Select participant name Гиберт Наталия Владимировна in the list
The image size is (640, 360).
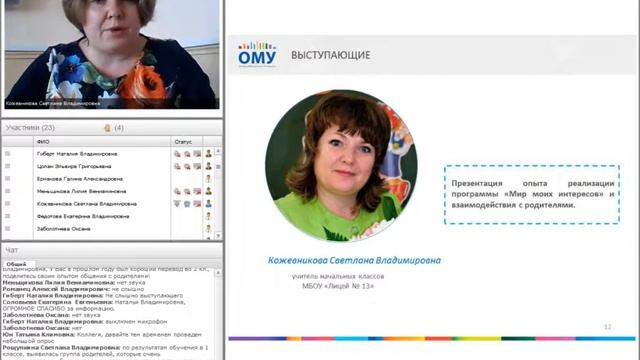[77, 154]
